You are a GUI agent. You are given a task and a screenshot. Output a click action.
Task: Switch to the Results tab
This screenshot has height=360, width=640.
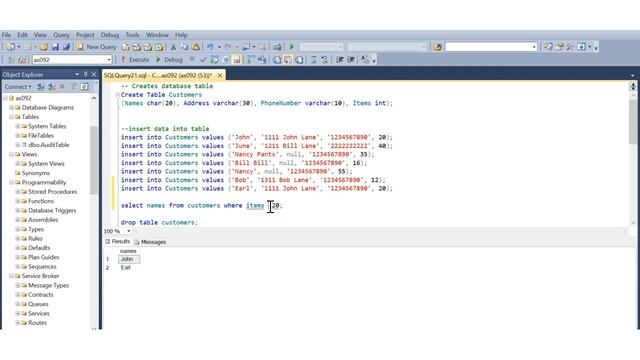[x=118, y=242]
